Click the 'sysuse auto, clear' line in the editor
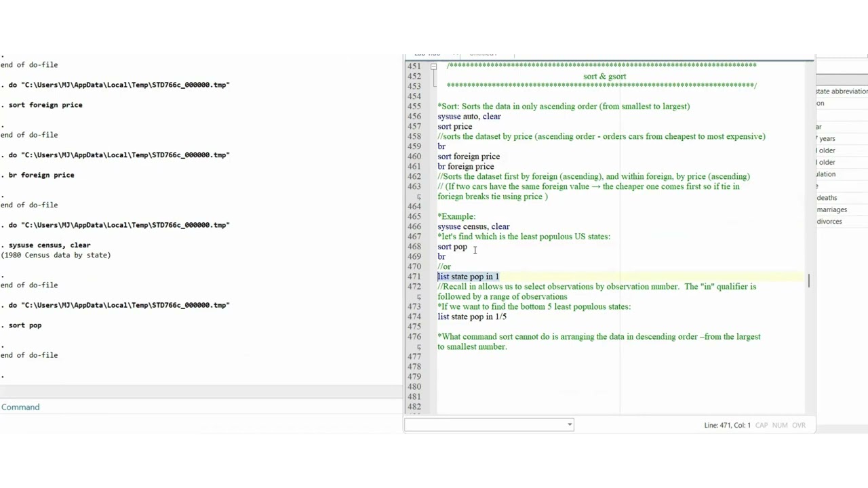 [469, 117]
